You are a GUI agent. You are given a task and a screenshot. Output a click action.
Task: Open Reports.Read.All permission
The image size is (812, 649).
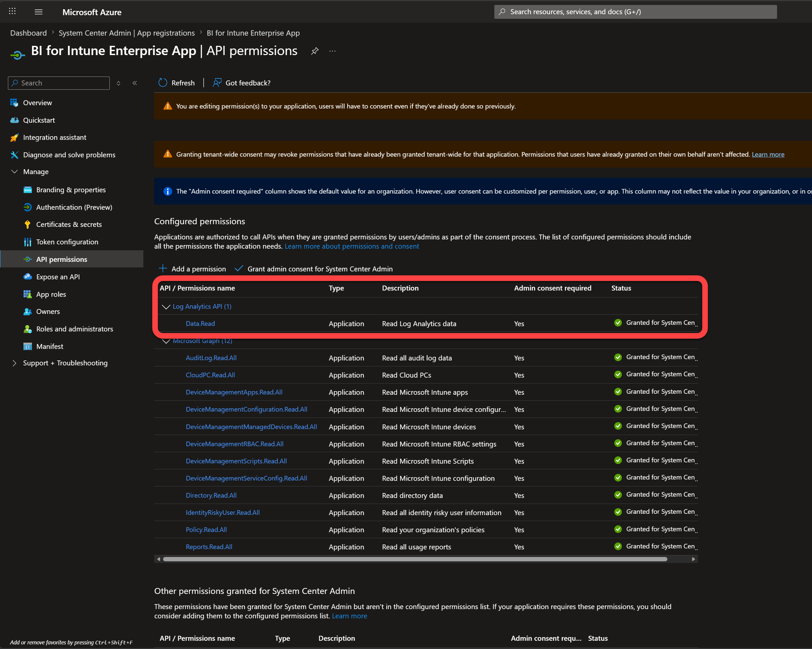(x=209, y=547)
